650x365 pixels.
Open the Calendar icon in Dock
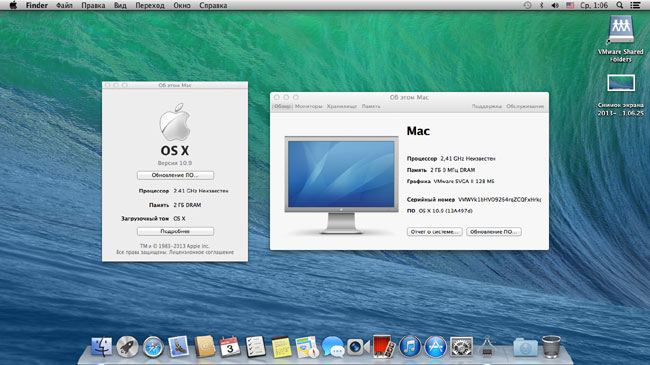click(230, 347)
